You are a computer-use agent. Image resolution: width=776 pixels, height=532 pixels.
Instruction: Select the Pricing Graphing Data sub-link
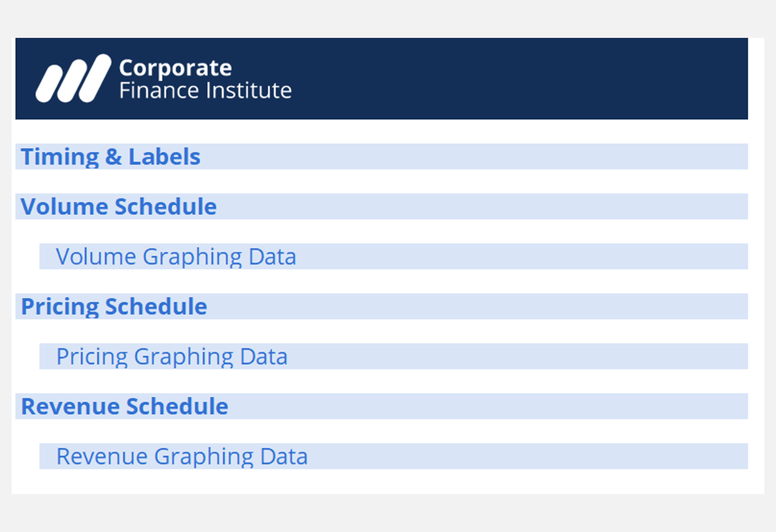coord(172,357)
